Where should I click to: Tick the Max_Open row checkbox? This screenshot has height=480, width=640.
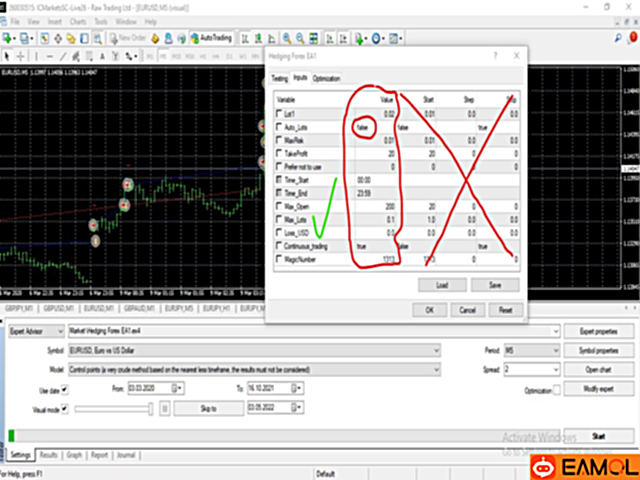[x=279, y=206]
